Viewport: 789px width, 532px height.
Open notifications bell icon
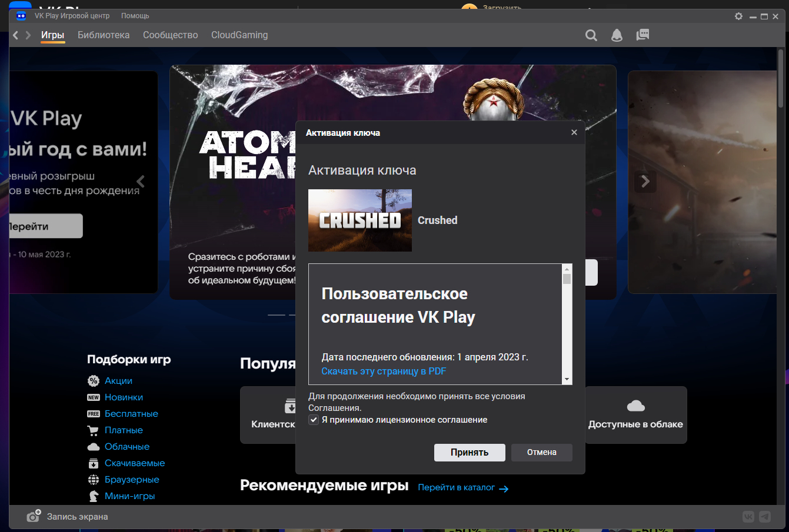pyautogui.click(x=617, y=35)
